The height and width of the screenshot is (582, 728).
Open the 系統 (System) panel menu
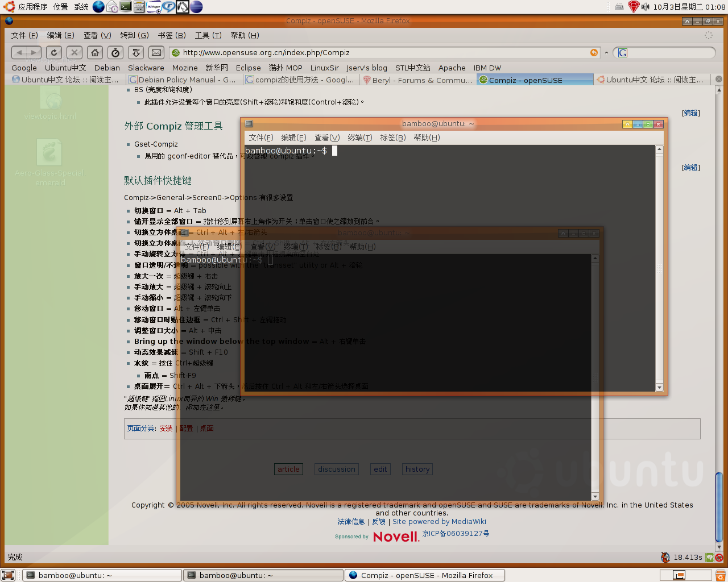click(81, 7)
